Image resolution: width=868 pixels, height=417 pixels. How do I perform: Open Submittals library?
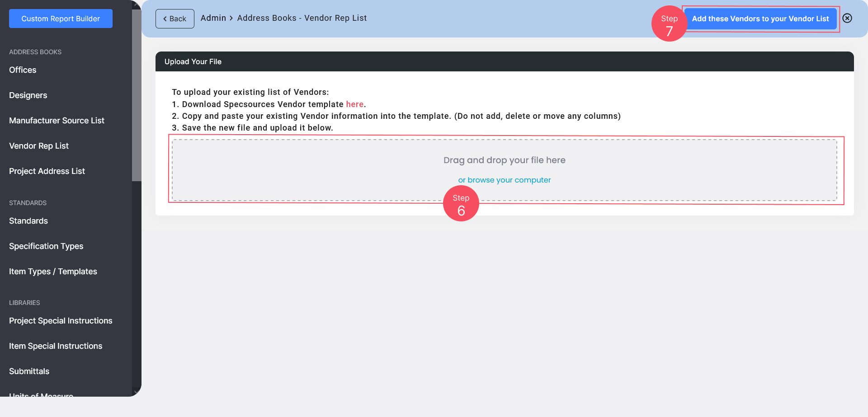(x=29, y=371)
